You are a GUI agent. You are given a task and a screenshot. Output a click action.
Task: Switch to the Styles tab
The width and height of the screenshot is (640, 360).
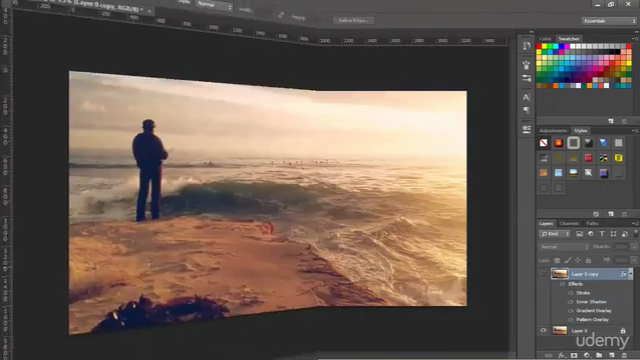[580, 131]
